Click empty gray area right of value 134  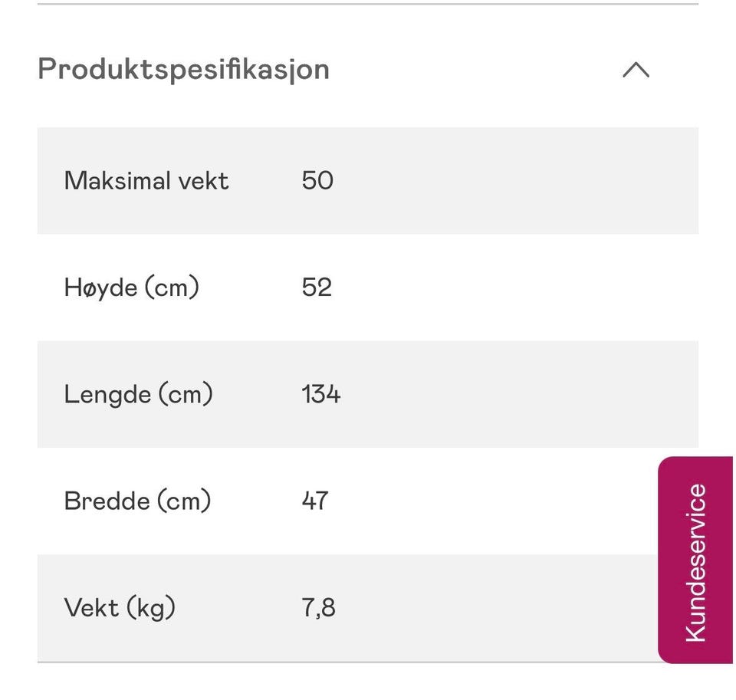(x=516, y=394)
